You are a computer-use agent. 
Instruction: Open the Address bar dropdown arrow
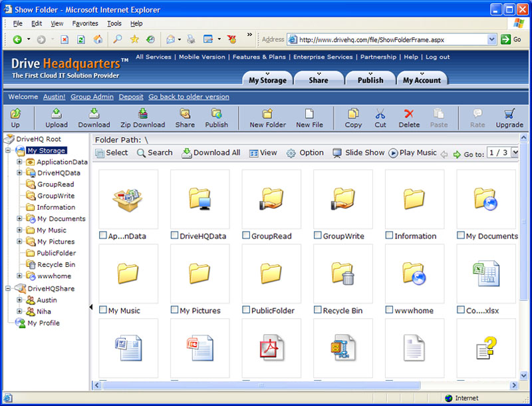pos(491,40)
